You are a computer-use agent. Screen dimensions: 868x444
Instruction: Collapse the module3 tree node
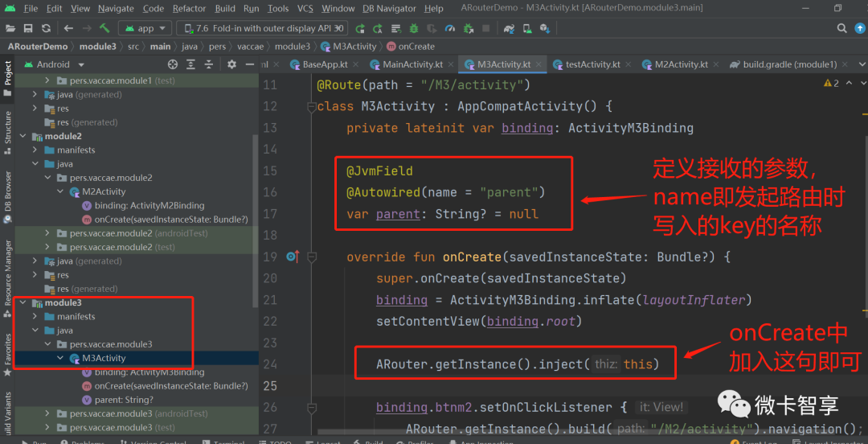tap(23, 302)
